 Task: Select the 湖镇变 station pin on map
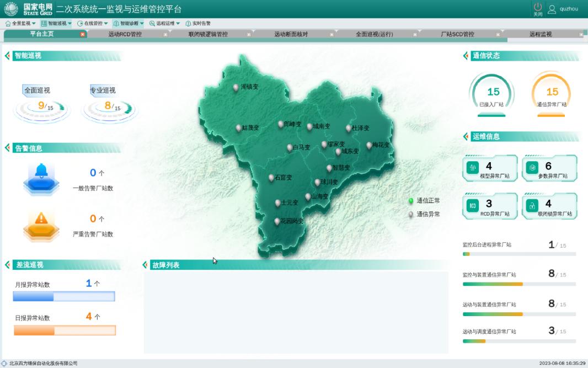click(x=236, y=87)
